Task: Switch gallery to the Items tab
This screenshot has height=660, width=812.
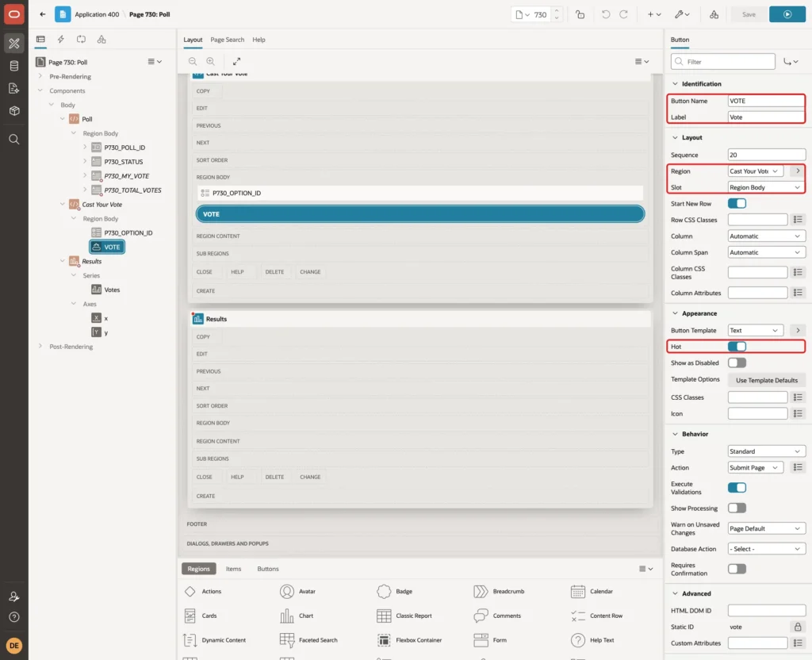Action: 234,569
